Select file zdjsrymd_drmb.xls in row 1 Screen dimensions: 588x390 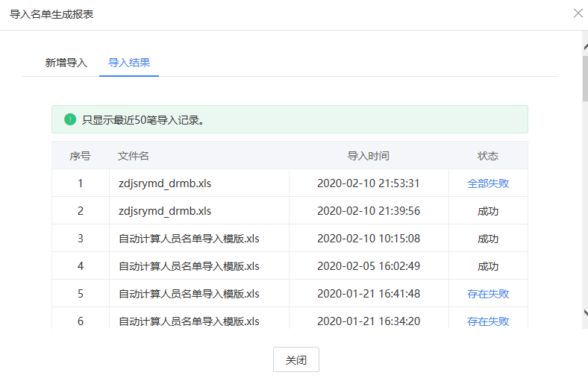point(165,183)
